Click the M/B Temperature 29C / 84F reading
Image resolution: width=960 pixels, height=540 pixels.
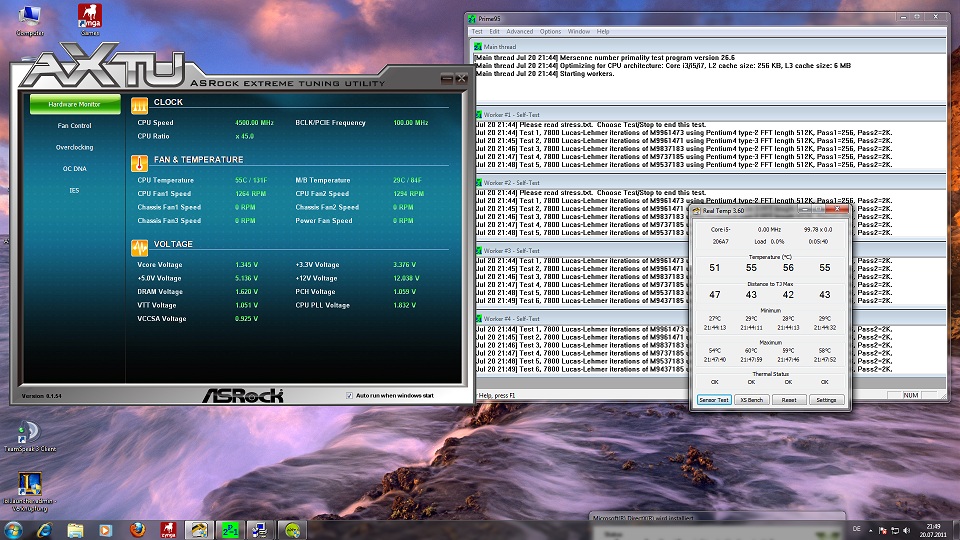click(x=407, y=180)
